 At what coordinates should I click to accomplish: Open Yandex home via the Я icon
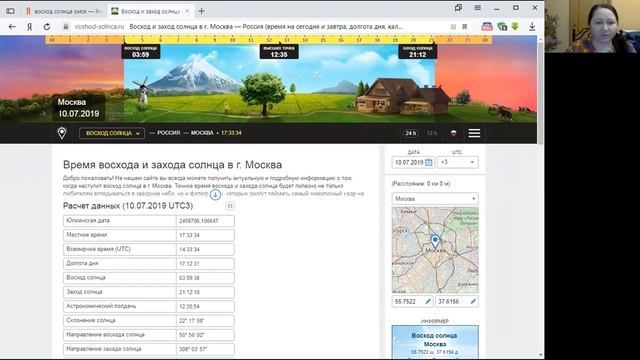coord(29,27)
